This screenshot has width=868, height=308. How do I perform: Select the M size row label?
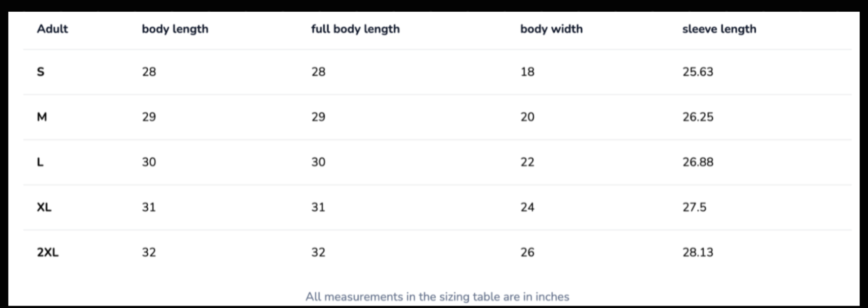click(42, 117)
